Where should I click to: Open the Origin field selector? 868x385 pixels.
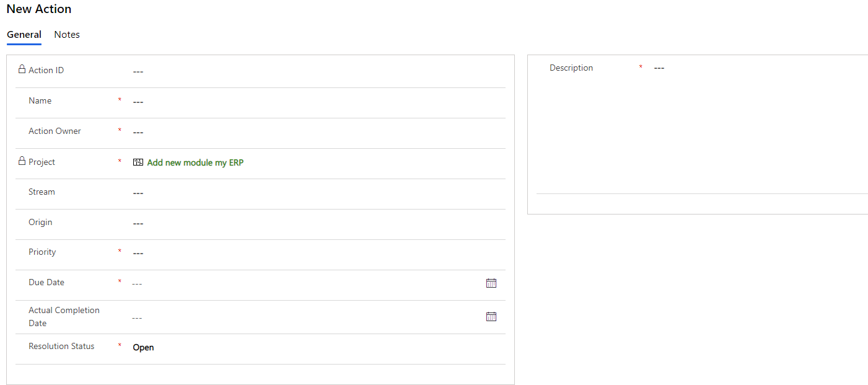point(138,223)
